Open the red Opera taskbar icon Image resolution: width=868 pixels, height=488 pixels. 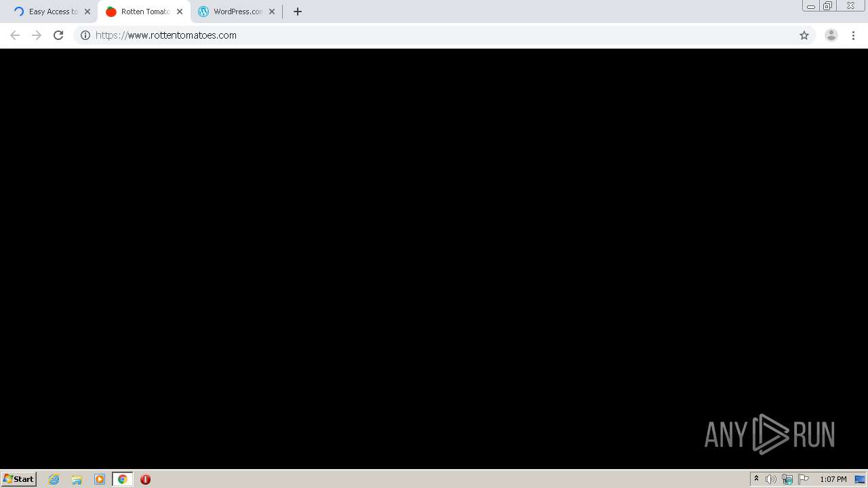(145, 479)
